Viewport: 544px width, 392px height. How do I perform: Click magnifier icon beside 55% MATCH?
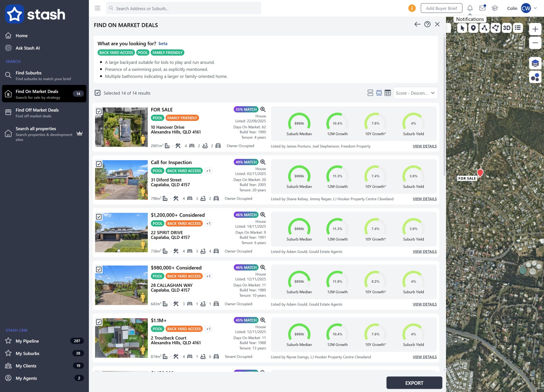pyautogui.click(x=263, y=109)
